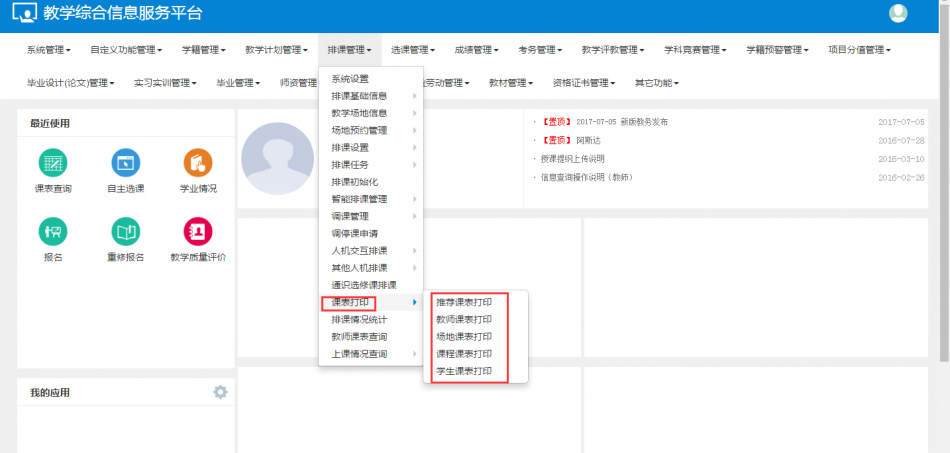The height and width of the screenshot is (453, 950).
Task: Click the 学业情况 icon
Action: (x=198, y=162)
